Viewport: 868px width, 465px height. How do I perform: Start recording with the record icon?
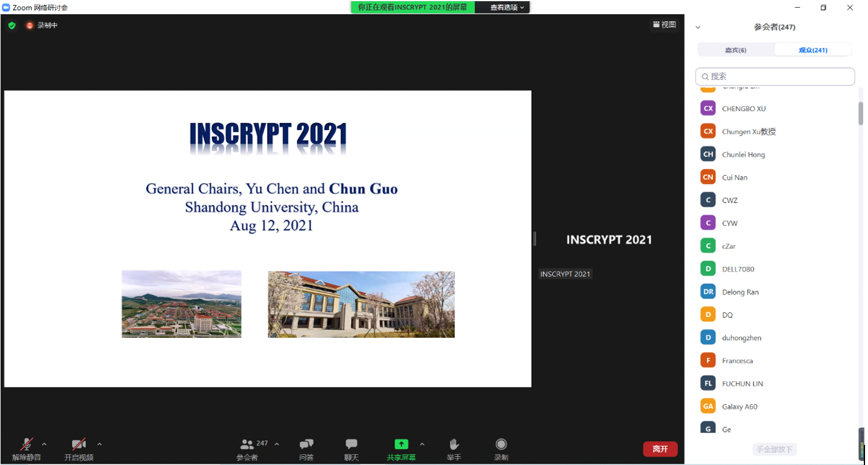(x=501, y=445)
